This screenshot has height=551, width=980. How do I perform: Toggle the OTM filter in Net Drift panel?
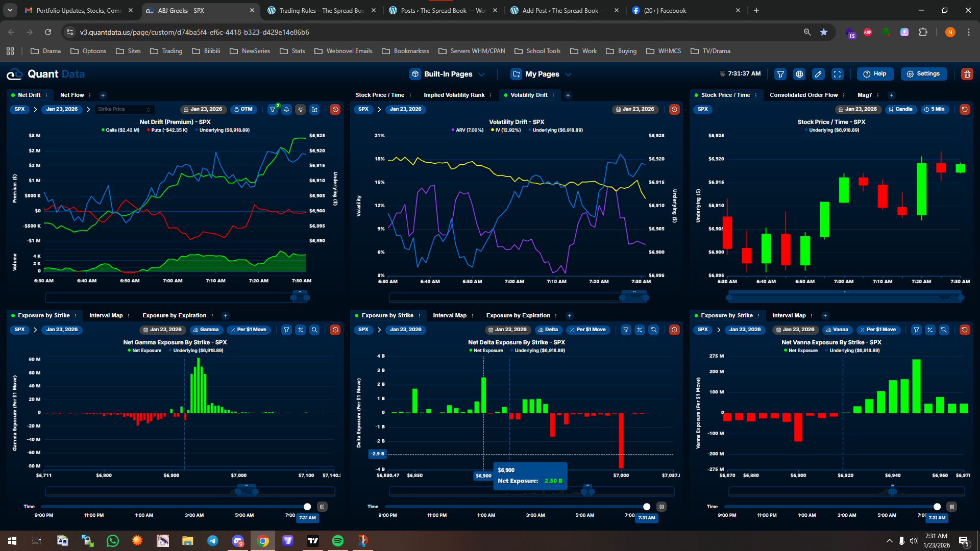243,109
